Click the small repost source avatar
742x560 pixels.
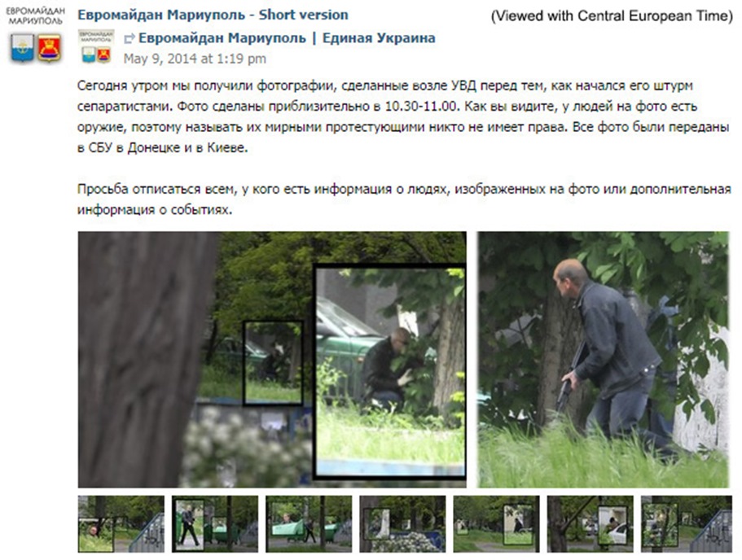click(x=97, y=46)
